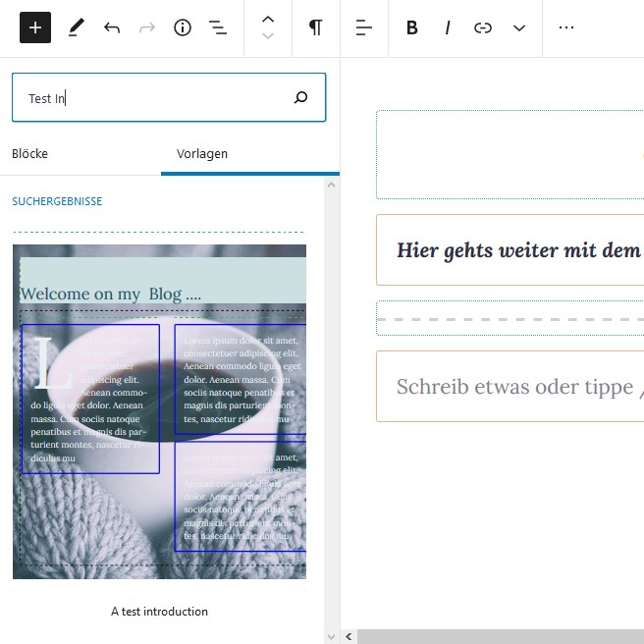The width and height of the screenshot is (644, 644).
Task: Switch to the Vorlagen tab
Action: [202, 154]
